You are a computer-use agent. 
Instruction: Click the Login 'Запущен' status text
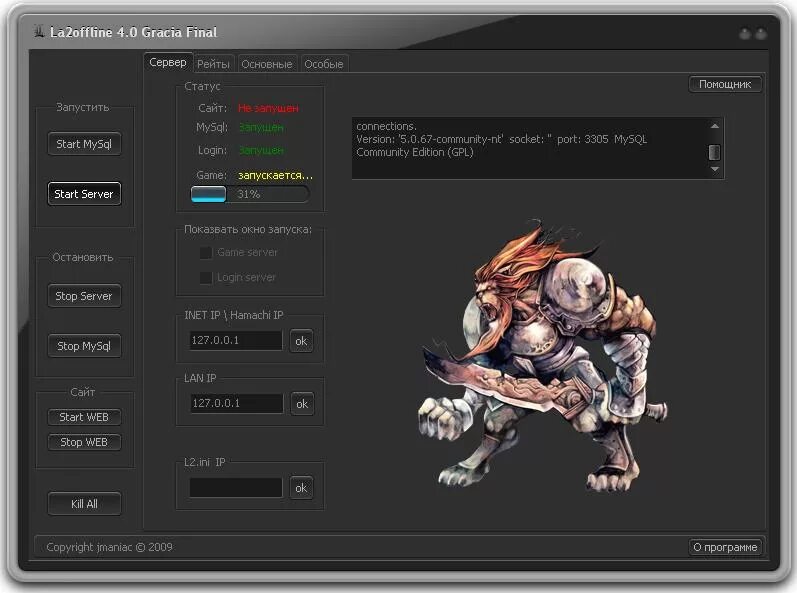[261, 150]
